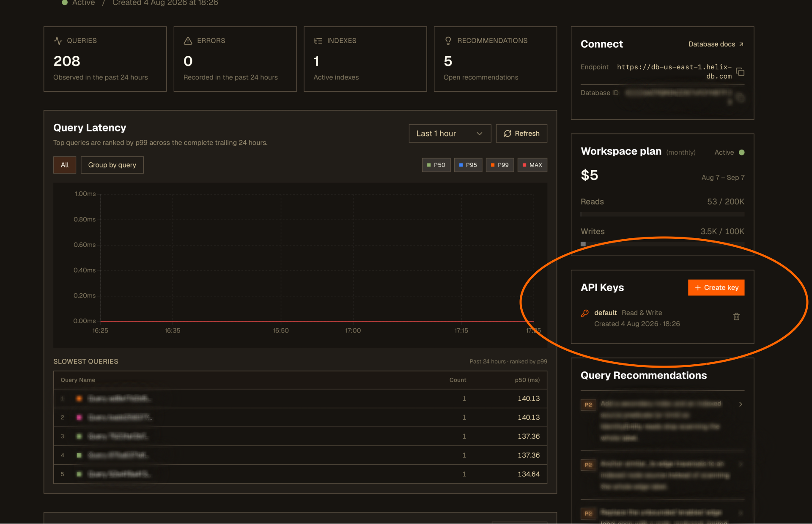Click the key icon beside default
This screenshot has width=812, height=524.
click(x=585, y=313)
